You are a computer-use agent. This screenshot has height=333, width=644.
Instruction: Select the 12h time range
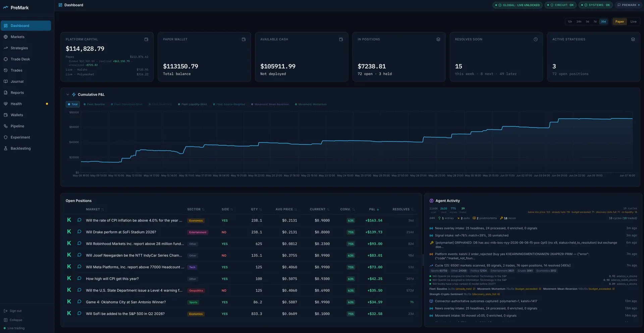click(570, 21)
